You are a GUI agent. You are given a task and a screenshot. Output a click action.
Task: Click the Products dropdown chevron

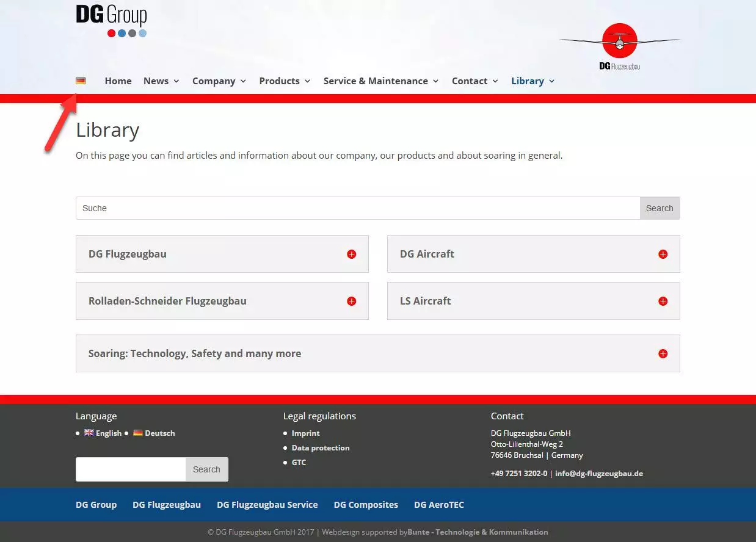click(307, 81)
